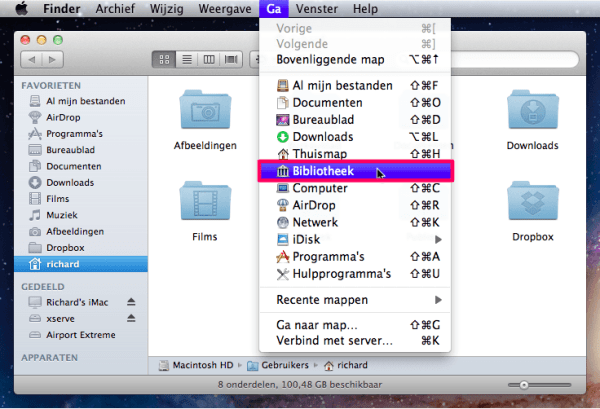Click Gebruikers in the path bar
Image resolution: width=600 pixels, height=409 pixels.
(278, 365)
